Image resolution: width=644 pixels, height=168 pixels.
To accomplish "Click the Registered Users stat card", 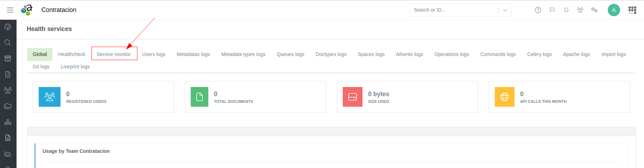I will [x=103, y=97].
